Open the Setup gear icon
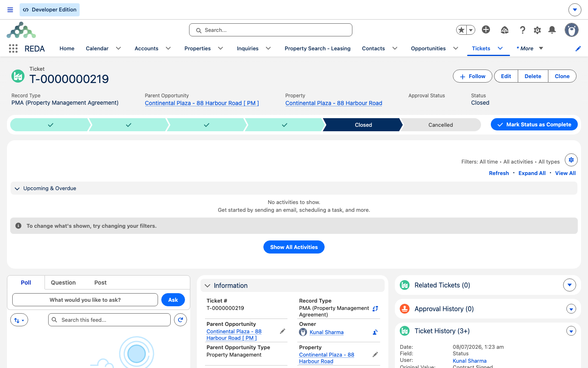588x368 pixels. (x=537, y=30)
